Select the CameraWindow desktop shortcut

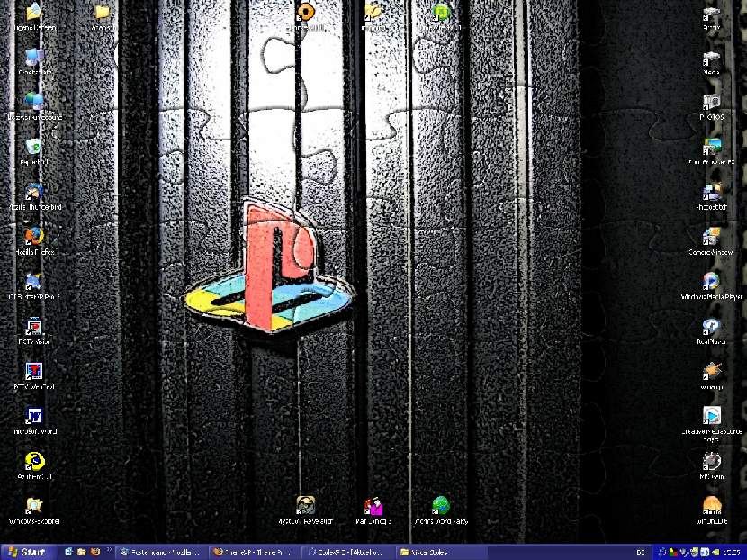(x=711, y=241)
